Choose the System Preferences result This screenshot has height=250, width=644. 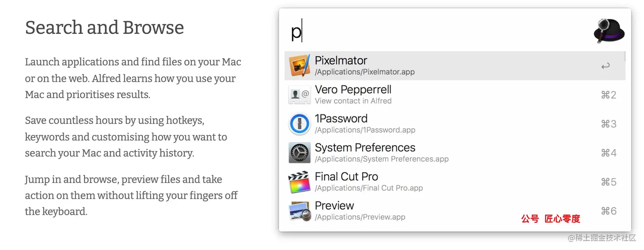click(x=455, y=153)
